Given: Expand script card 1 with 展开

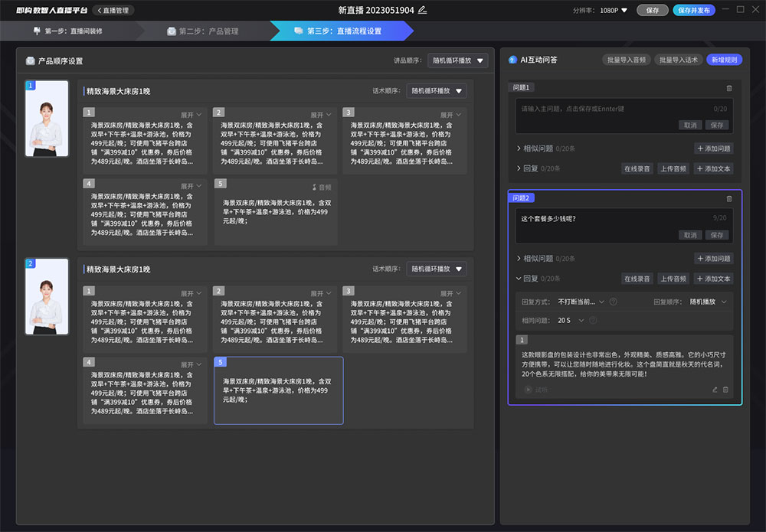Looking at the screenshot, I should 191,115.
